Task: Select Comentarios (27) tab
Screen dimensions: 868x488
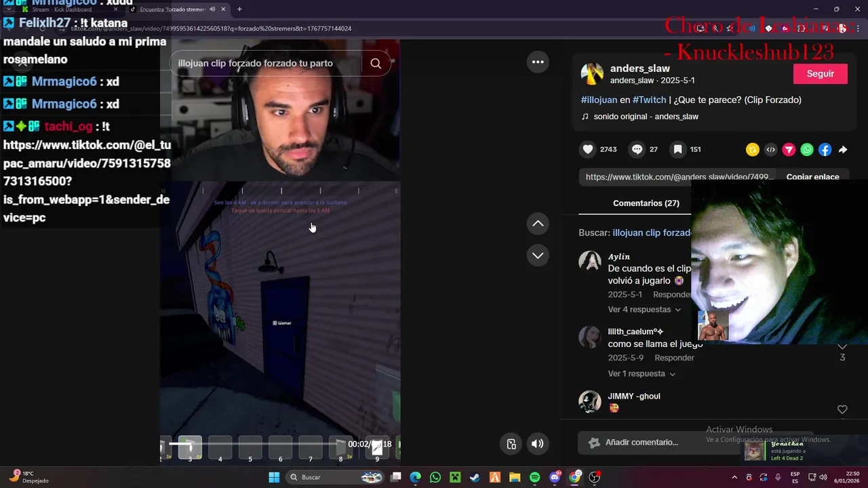Action: (x=646, y=203)
